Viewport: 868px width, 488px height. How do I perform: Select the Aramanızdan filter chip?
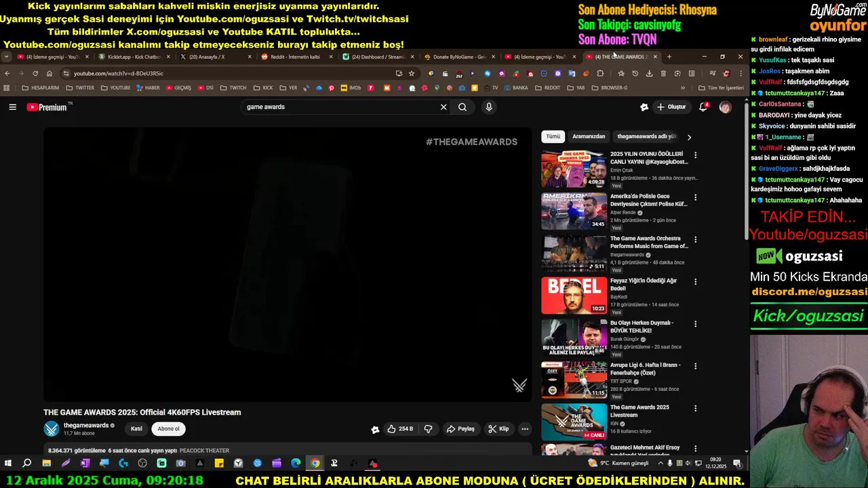pos(589,136)
